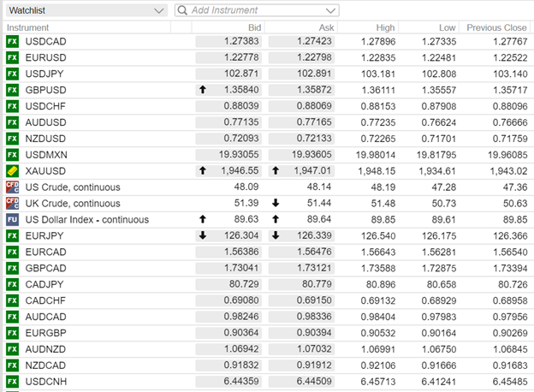
Task: Click the FX icon beside USDCAD
Action: (12, 41)
